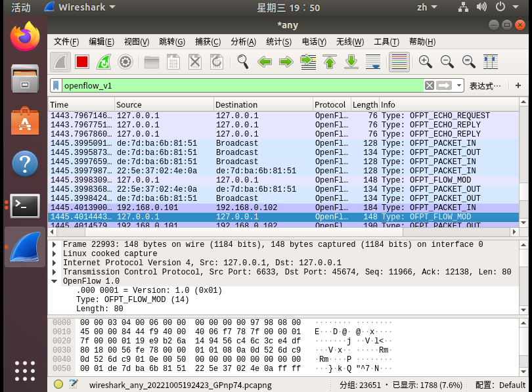Open capture options gear icon
This screenshot has width=532, height=392.
125,62
